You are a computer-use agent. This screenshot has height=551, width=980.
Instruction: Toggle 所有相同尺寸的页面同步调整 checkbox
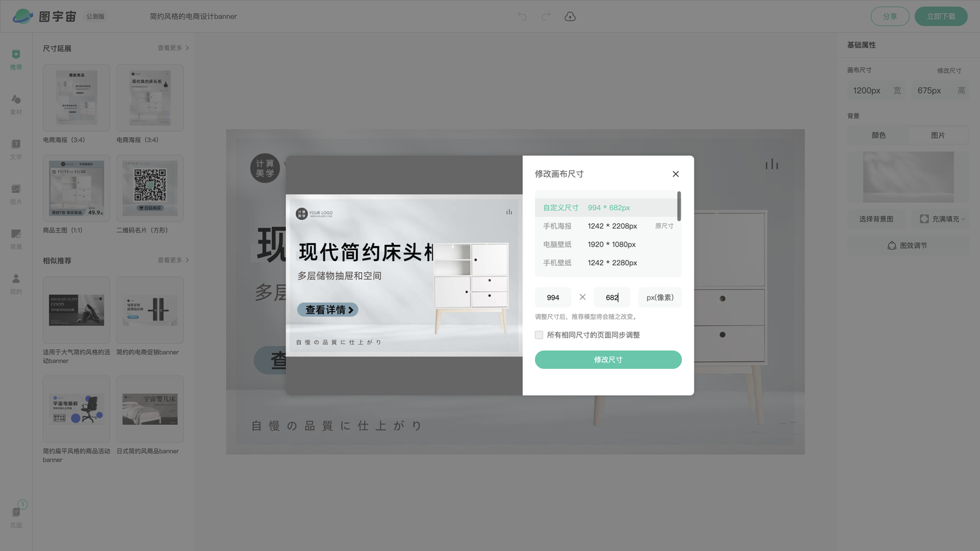pos(539,335)
